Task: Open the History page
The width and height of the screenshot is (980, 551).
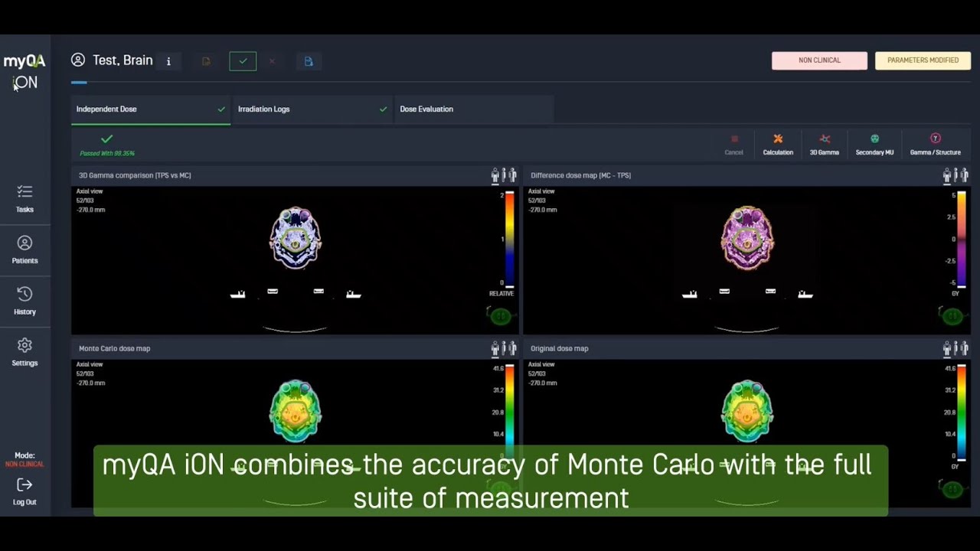Action: (24, 301)
